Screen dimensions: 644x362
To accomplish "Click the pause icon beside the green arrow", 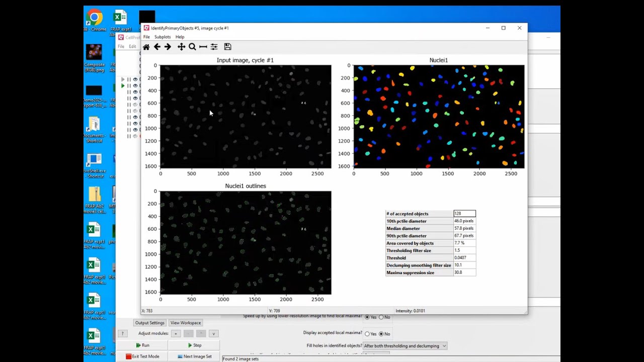I will (x=129, y=86).
